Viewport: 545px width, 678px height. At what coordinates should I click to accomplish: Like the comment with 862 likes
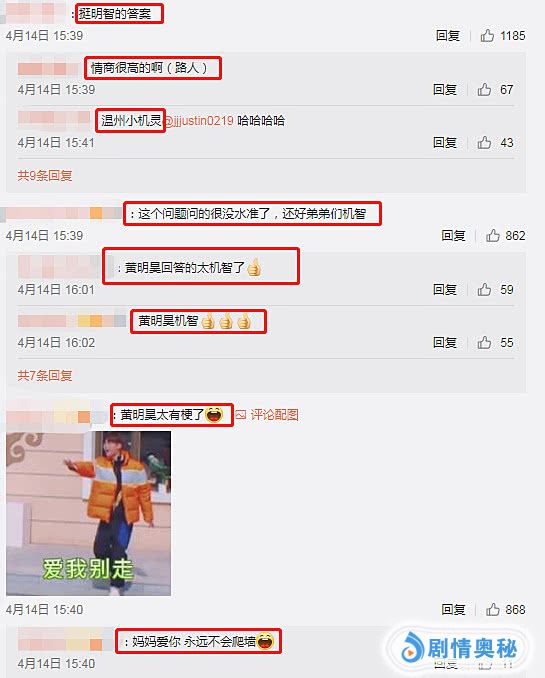493,236
